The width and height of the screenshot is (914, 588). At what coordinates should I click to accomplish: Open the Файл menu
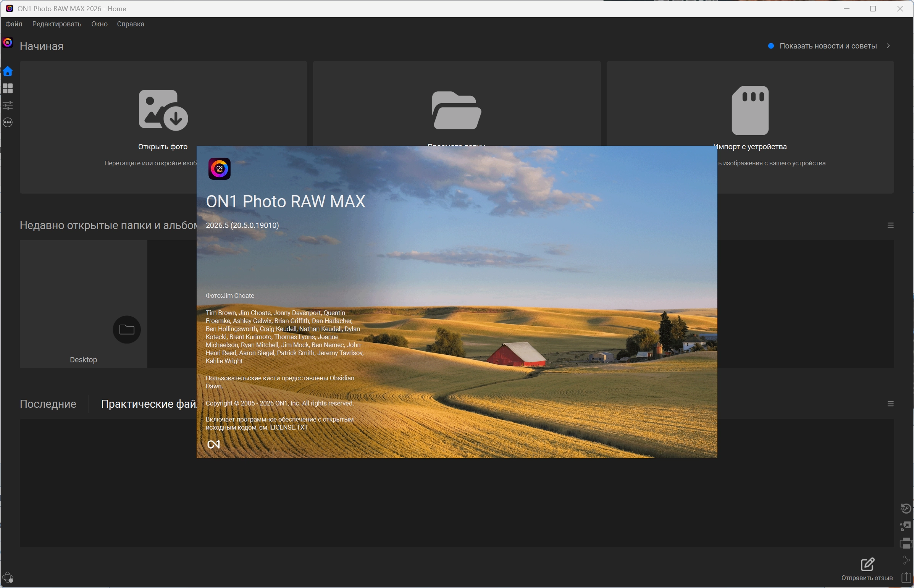pyautogui.click(x=14, y=24)
